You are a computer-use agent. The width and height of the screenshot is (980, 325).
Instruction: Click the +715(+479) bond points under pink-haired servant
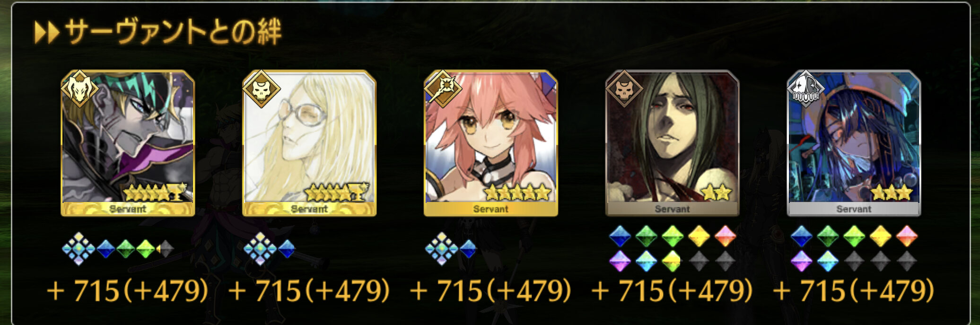point(491,290)
